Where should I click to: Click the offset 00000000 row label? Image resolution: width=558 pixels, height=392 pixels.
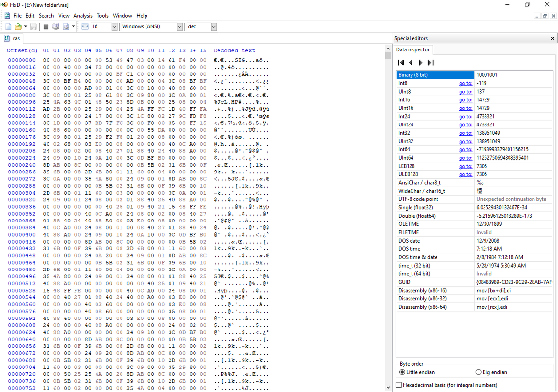(22, 61)
